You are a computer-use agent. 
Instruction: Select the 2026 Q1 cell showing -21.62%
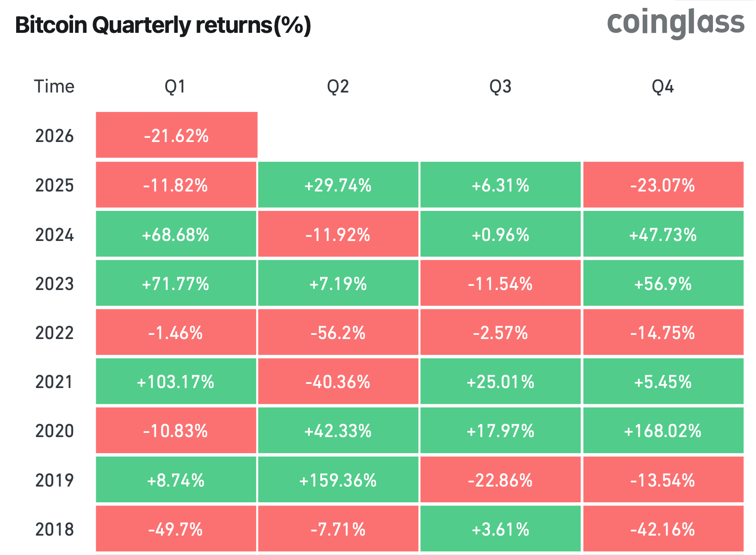click(x=176, y=136)
